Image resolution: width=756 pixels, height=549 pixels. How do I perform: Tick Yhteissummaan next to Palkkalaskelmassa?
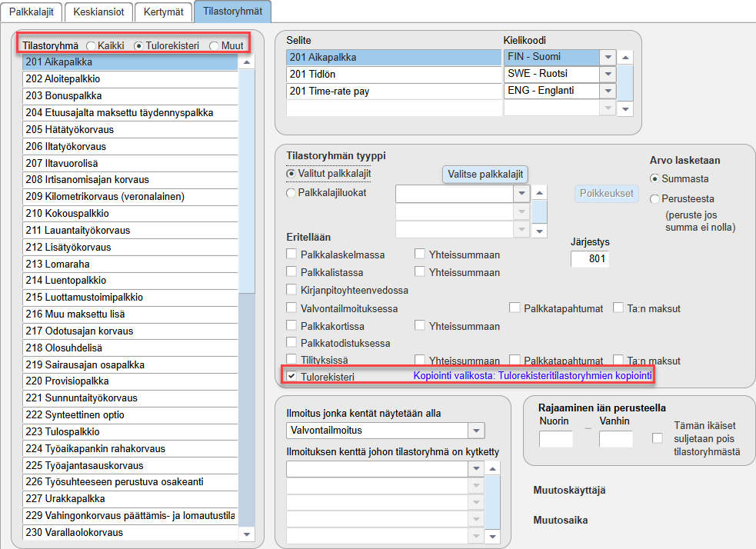click(420, 254)
